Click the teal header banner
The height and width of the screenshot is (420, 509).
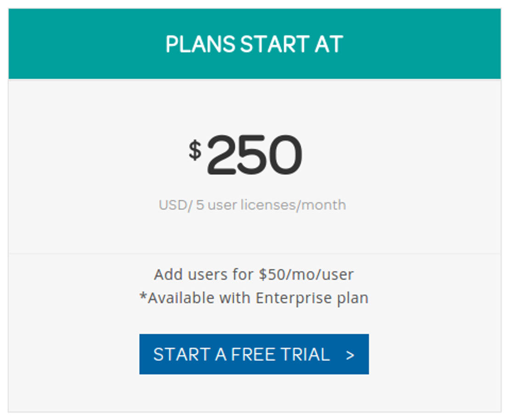point(92,44)
